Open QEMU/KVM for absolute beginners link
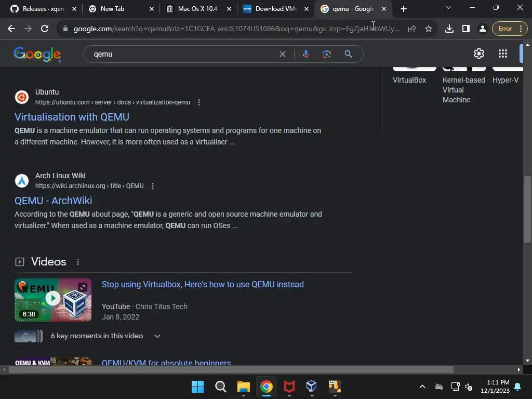 pyautogui.click(x=166, y=362)
